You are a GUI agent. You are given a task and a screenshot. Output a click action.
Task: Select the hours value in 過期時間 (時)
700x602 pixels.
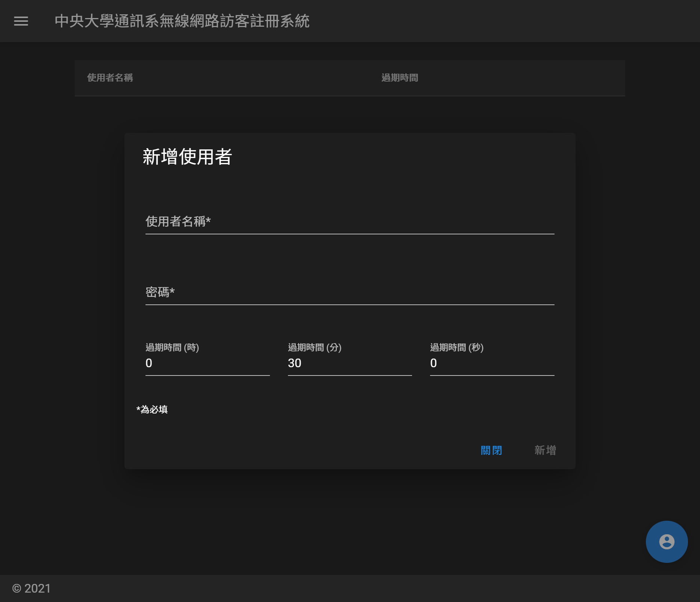point(207,363)
